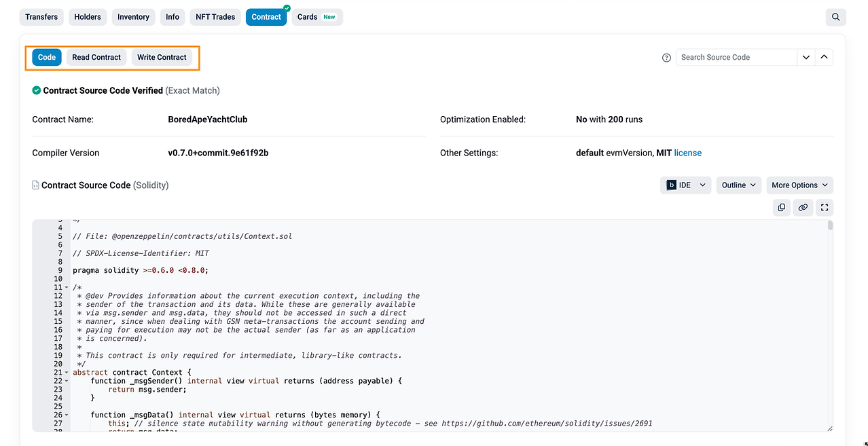
Task: Open the Cards New tab
Action: pyautogui.click(x=317, y=17)
